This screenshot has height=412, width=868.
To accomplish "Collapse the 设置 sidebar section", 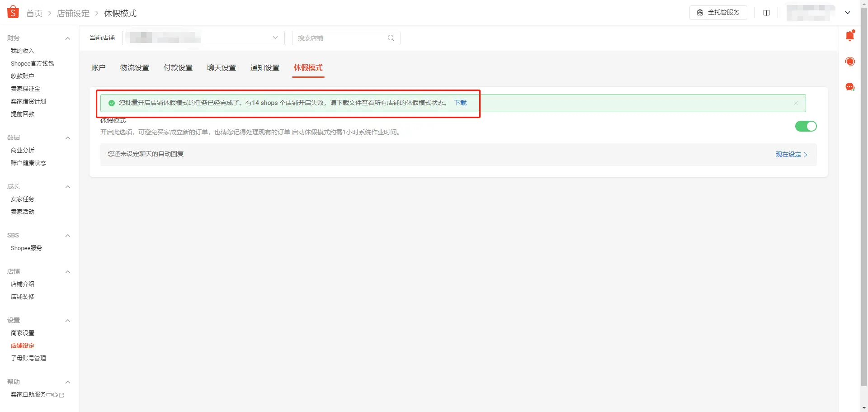I will click(68, 321).
